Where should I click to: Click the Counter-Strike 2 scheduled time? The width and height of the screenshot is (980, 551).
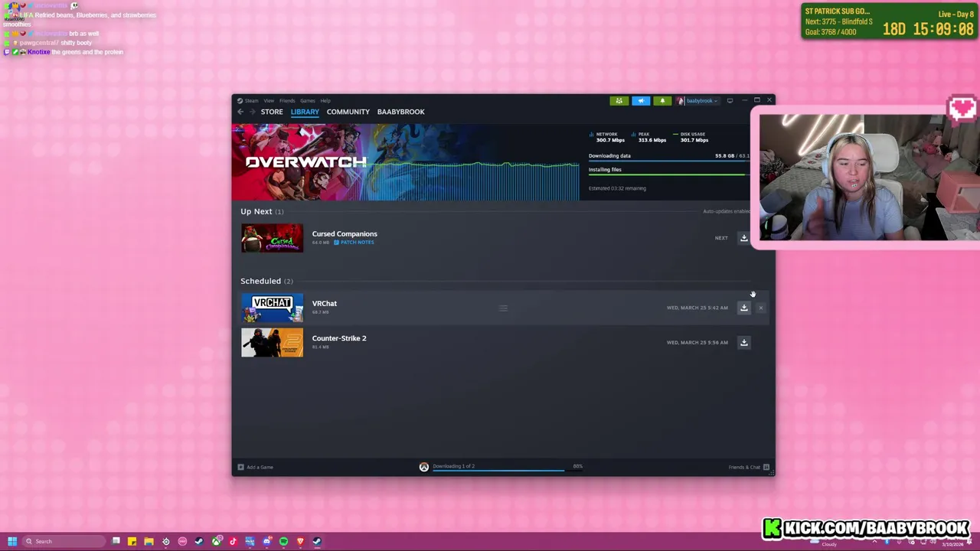[697, 343]
